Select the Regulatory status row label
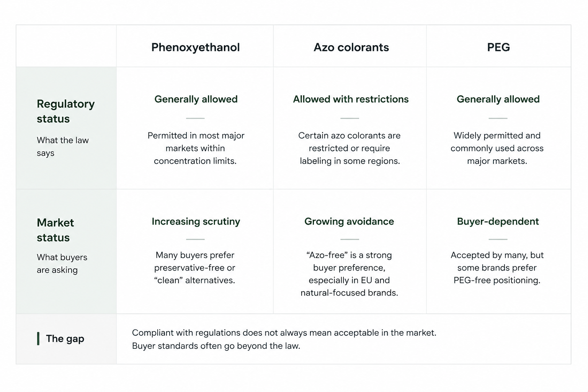 [x=65, y=111]
